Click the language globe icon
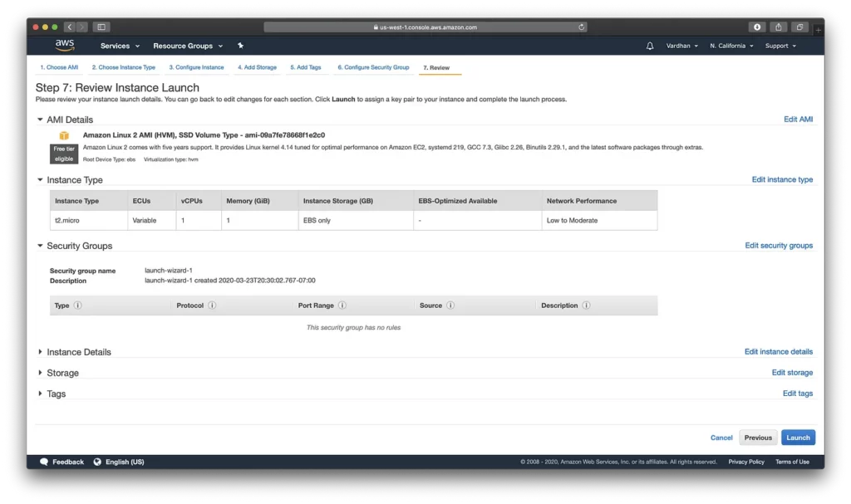This screenshot has width=851, height=504. click(97, 462)
